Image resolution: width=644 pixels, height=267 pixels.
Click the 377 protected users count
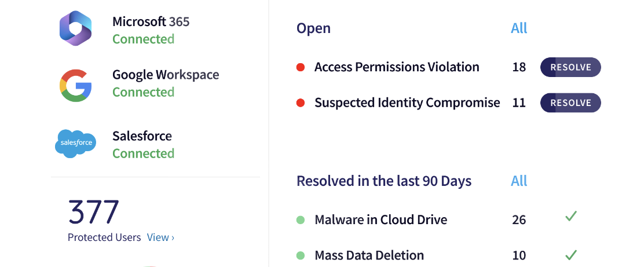[94, 212]
